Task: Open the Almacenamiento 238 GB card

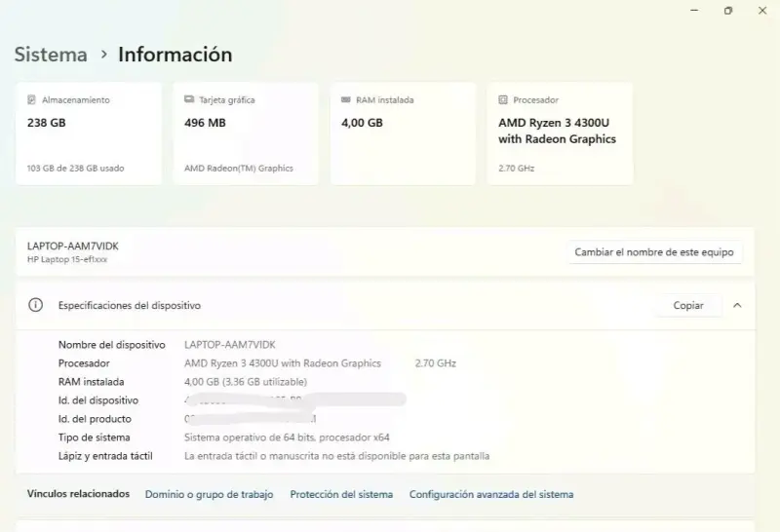Action: pos(89,133)
